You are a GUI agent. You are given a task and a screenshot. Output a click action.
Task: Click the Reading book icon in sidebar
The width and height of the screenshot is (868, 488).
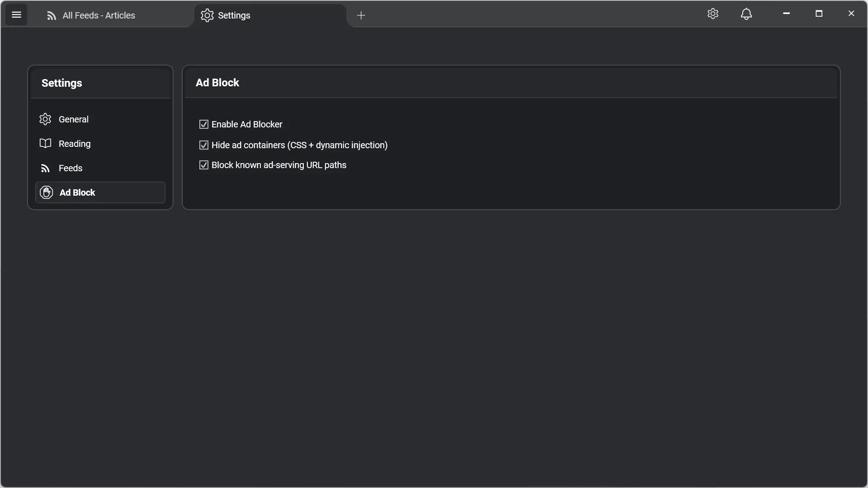click(x=45, y=144)
